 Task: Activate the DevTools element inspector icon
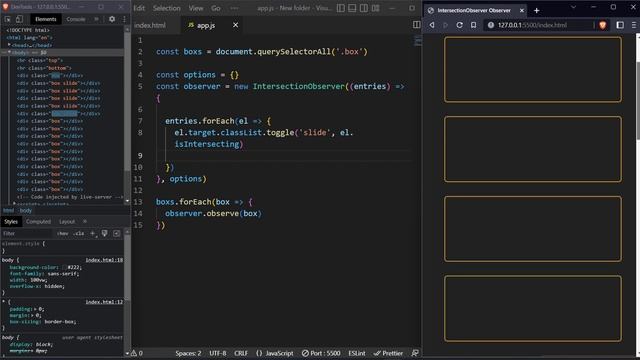click(x=8, y=19)
